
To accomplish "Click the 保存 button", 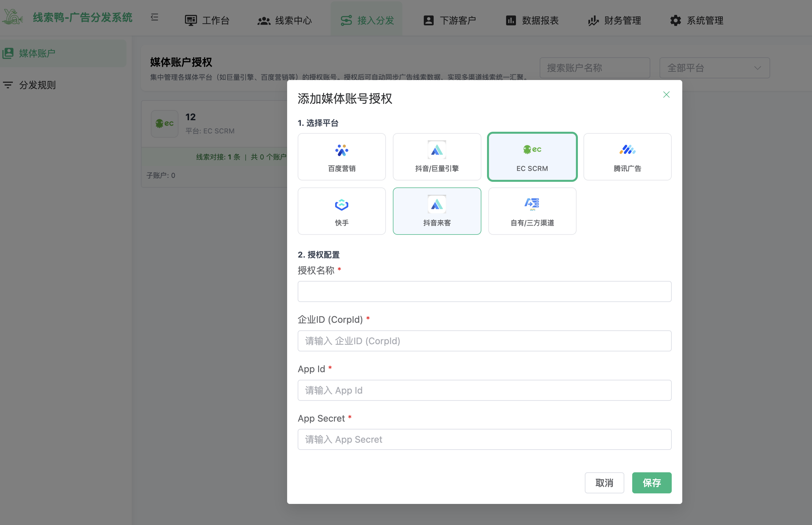I will [x=651, y=483].
